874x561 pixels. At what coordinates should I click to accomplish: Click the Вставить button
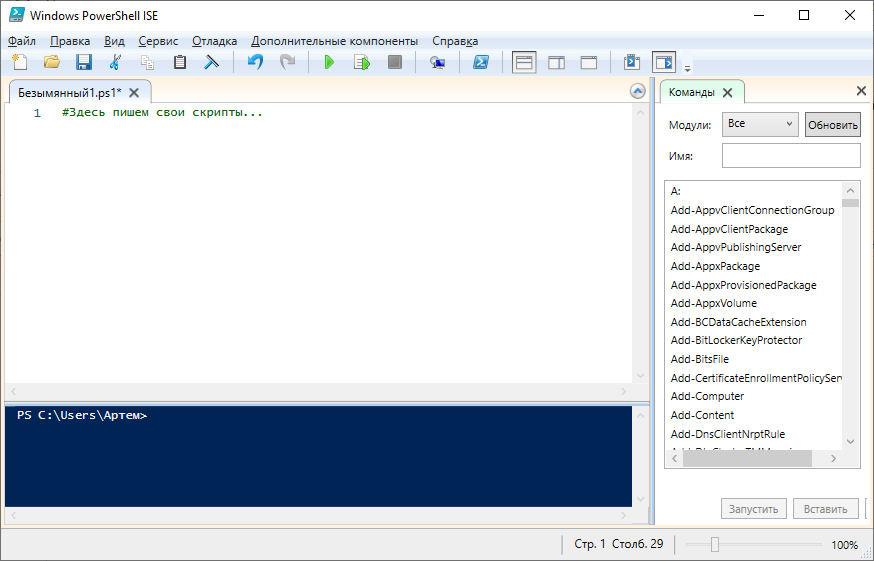click(826, 509)
